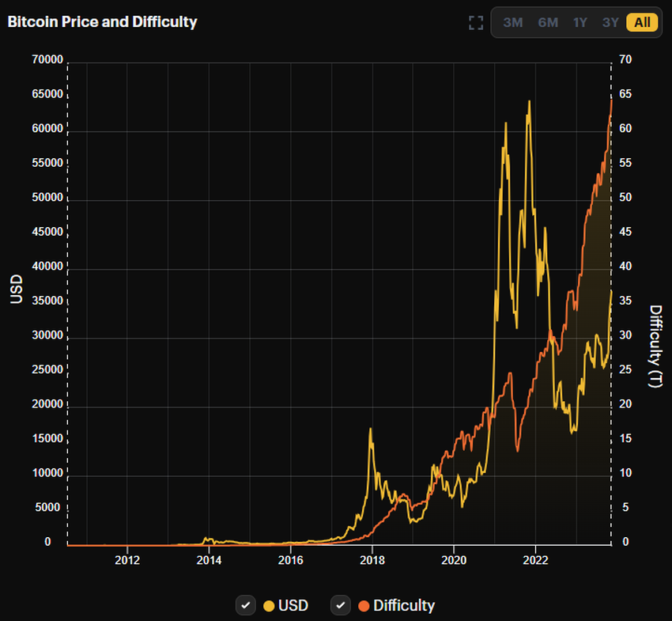
Task: Click the 2020 x-axis label
Action: pos(454,560)
